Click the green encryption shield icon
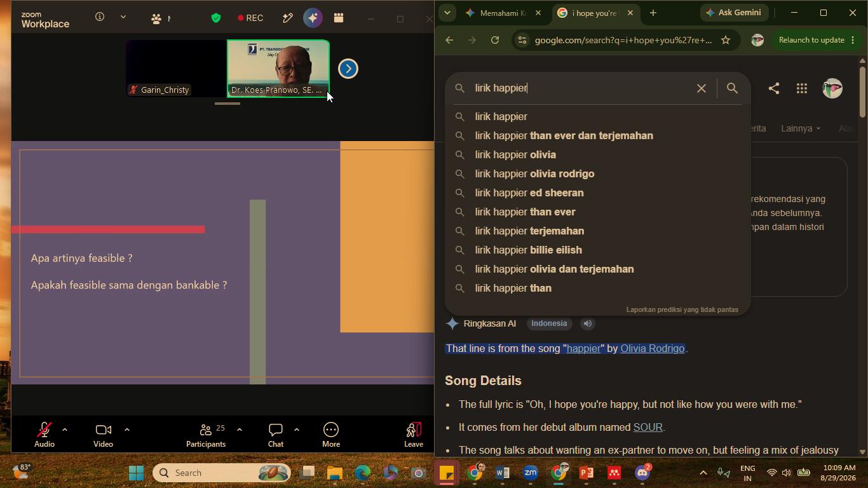The width and height of the screenshot is (868, 488). 216,18
